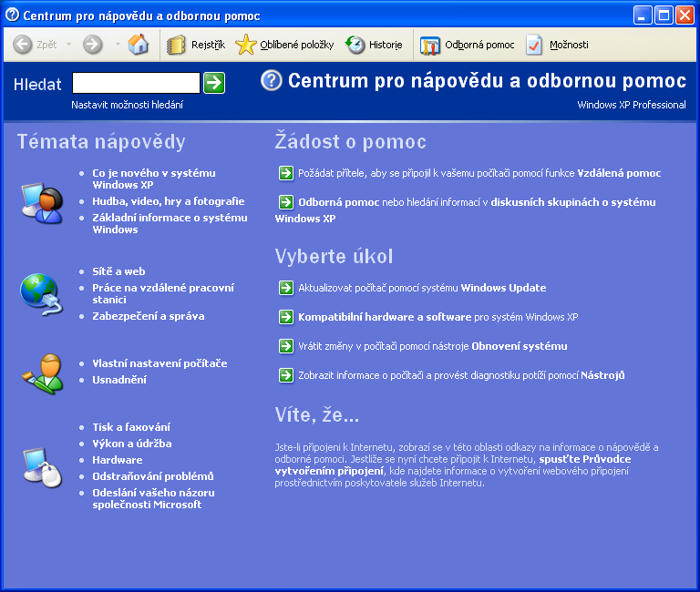Open the Oblíbené položky star icon
Screen dimensions: 700x592
coord(245,45)
